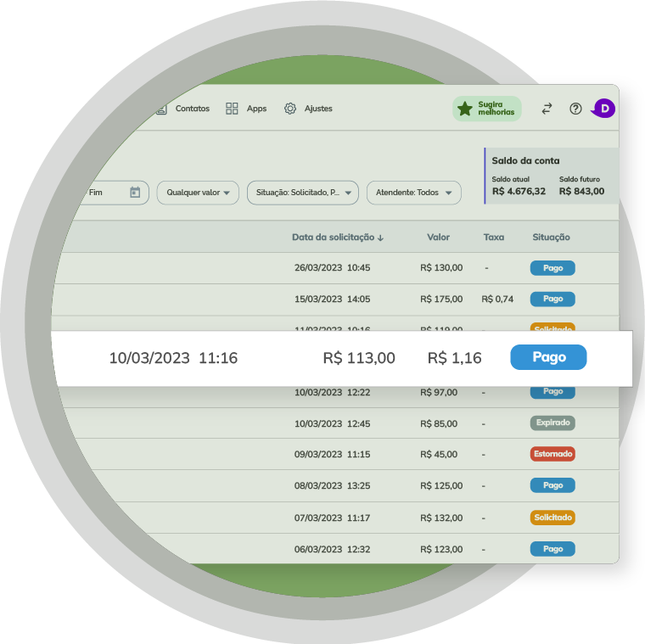
Task: Select the date 07/03/2023 11:17
Action: point(332,518)
